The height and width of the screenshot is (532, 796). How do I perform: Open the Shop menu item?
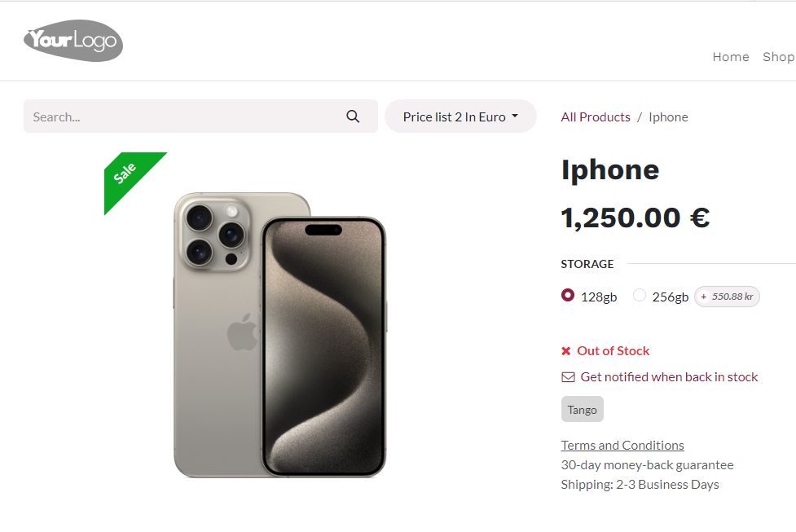pos(779,57)
